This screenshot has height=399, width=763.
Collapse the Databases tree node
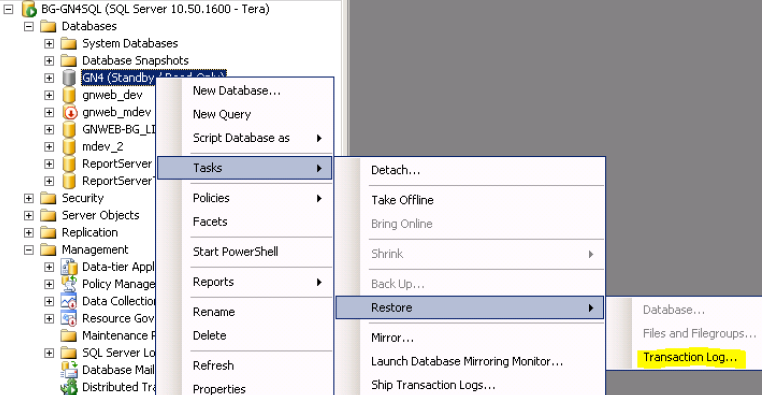click(x=29, y=26)
